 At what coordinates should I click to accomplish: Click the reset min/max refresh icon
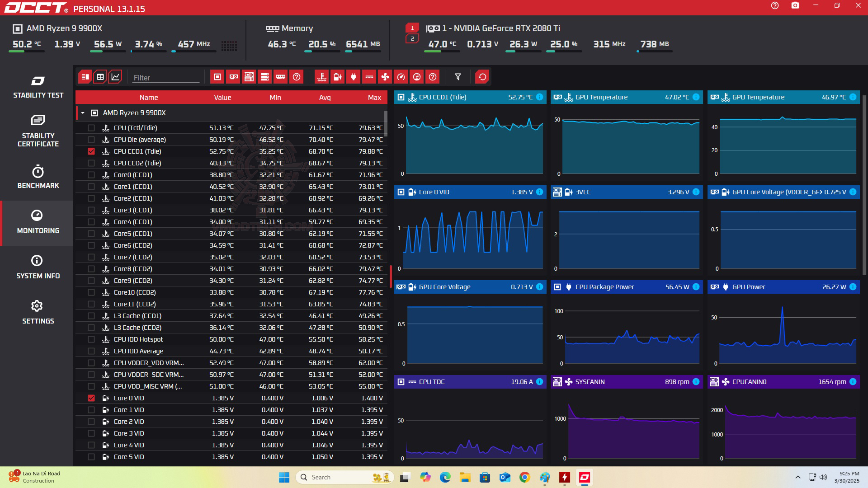point(482,77)
